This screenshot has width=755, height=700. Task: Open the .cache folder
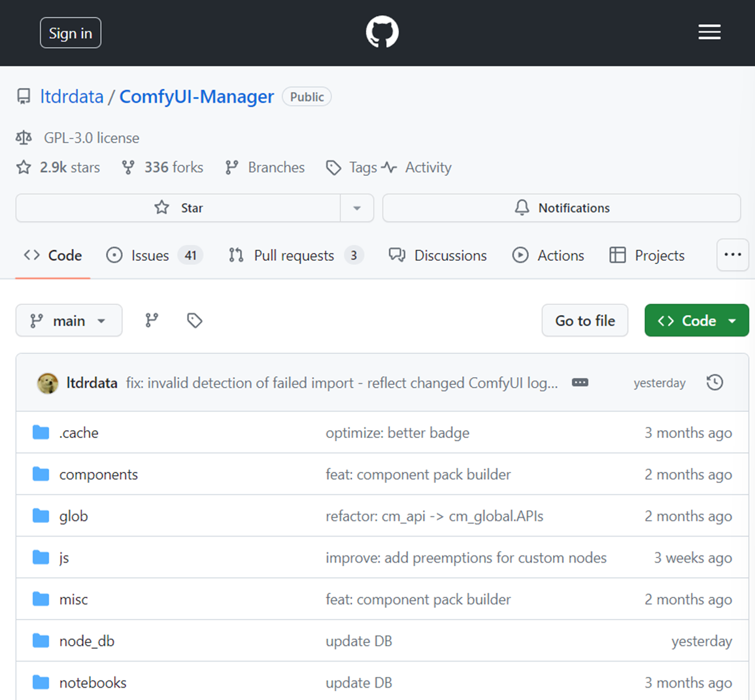(78, 433)
